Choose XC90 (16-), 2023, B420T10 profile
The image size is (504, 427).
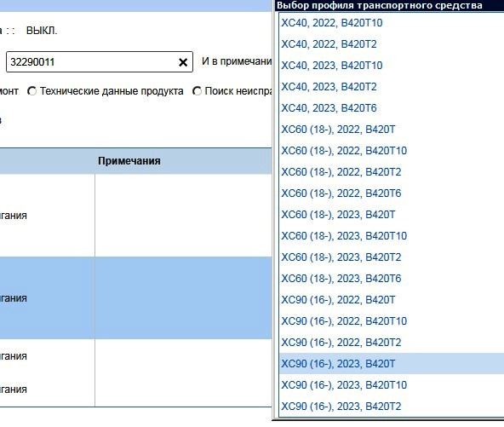(x=392, y=385)
